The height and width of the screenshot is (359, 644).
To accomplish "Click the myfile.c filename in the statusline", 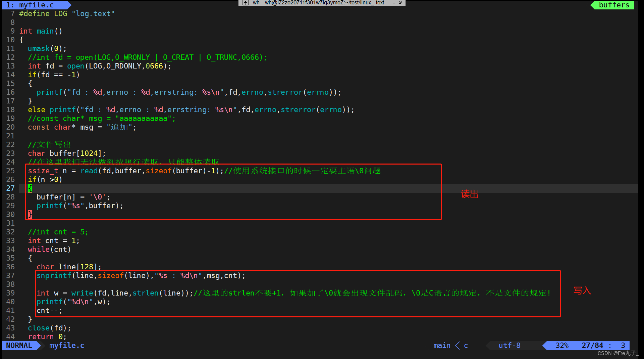I will (x=67, y=345).
